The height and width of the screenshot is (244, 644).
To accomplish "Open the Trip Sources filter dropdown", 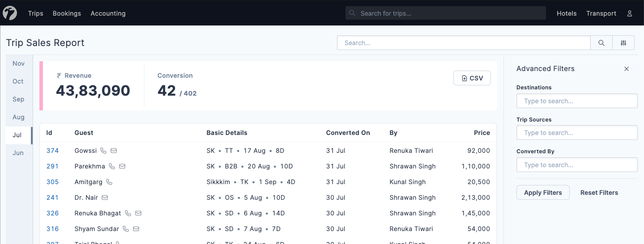I will [576, 133].
